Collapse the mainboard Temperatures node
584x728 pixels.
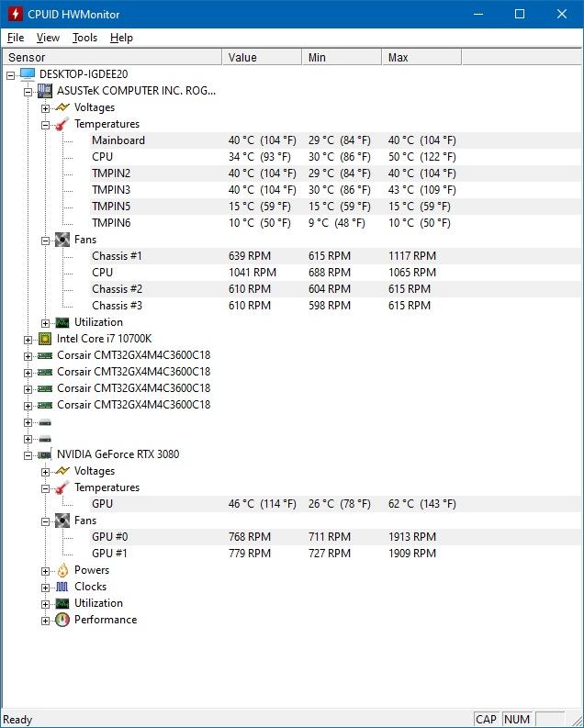click(45, 125)
